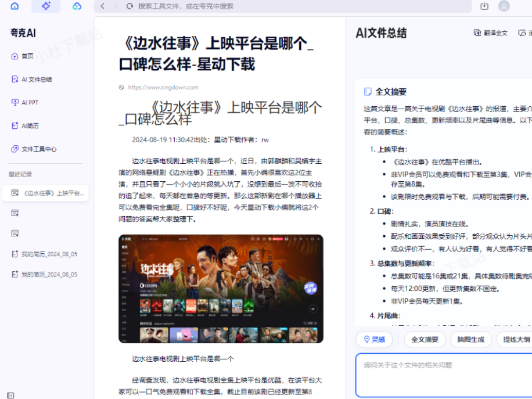Click caption 边水往事电视剧上映平台是哪一个

tap(182, 359)
